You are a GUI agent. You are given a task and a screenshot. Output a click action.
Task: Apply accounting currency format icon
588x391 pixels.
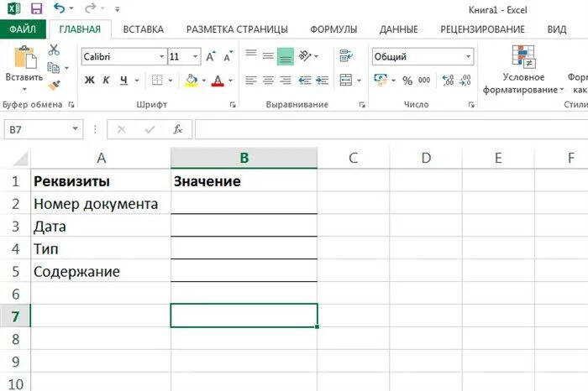pos(381,80)
